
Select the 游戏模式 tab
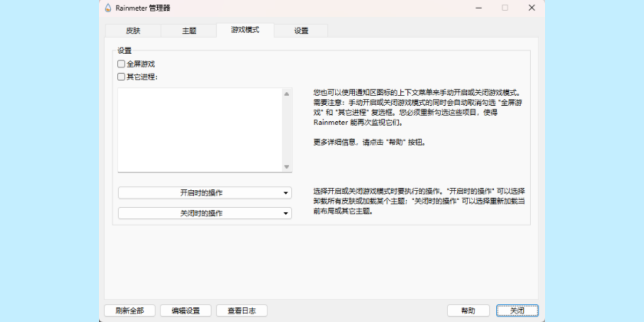245,30
